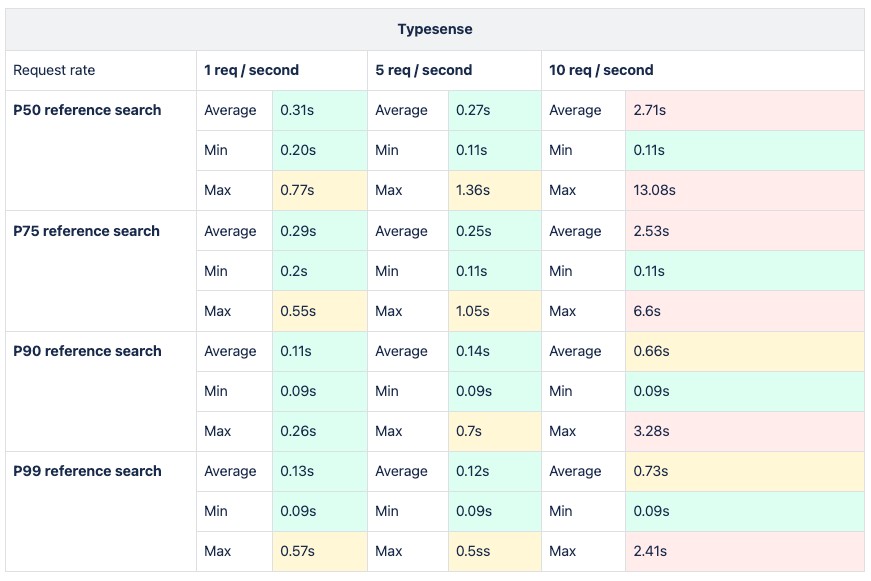
Task: Click the P75 reference search row label
Action: click(x=86, y=231)
